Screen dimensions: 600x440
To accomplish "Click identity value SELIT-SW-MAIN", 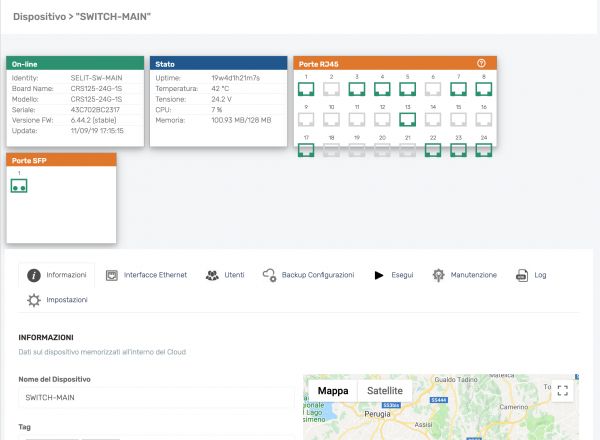I will [x=96, y=78].
